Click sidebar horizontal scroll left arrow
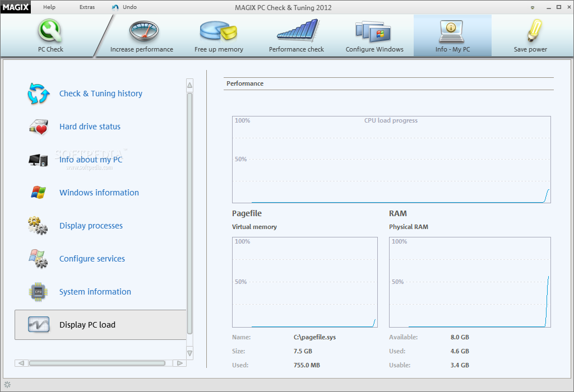Viewport: 574px width, 392px height. 21,363
